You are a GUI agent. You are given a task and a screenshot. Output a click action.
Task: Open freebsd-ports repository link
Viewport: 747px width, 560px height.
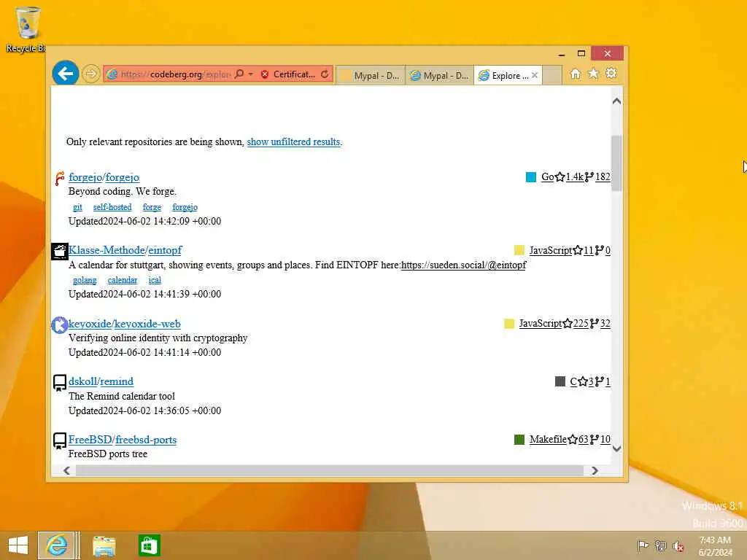[146, 440]
